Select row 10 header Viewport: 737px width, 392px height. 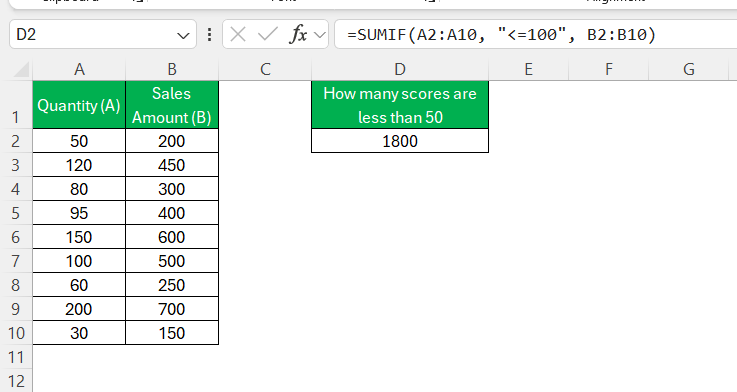tap(16, 332)
